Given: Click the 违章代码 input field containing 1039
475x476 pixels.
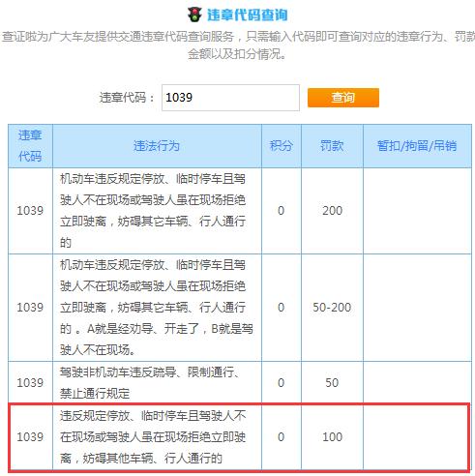Looking at the screenshot, I should (230, 98).
